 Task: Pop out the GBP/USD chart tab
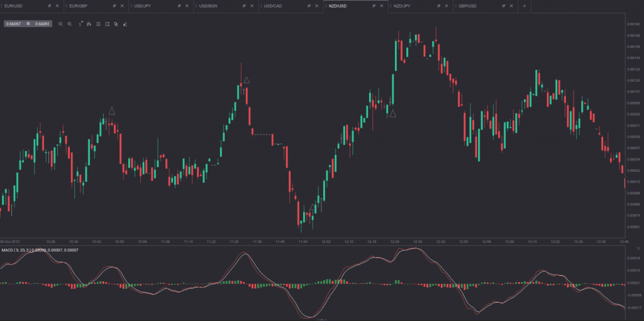[x=502, y=6]
